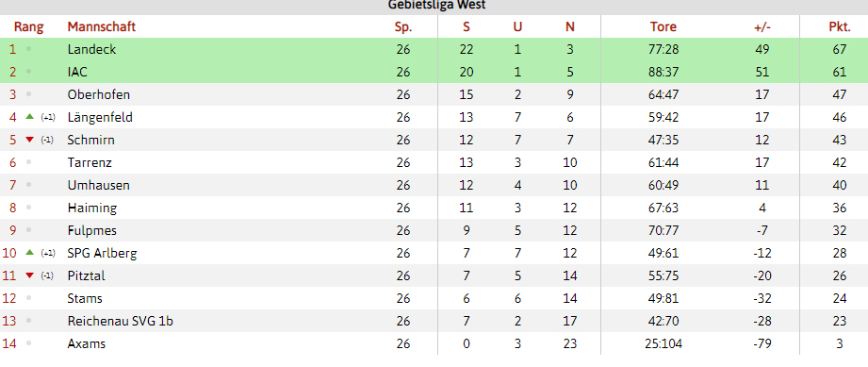The image size is (868, 367).
Task: Click Fulpmes goal record 70:77
Action: tap(663, 230)
